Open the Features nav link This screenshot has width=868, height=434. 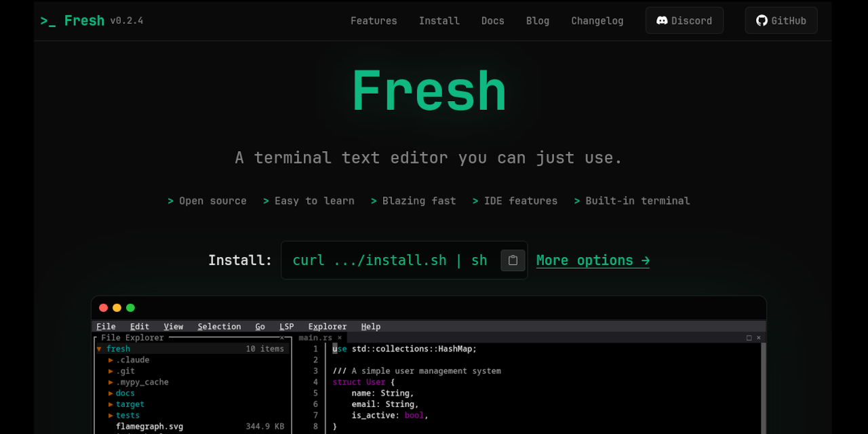374,20
